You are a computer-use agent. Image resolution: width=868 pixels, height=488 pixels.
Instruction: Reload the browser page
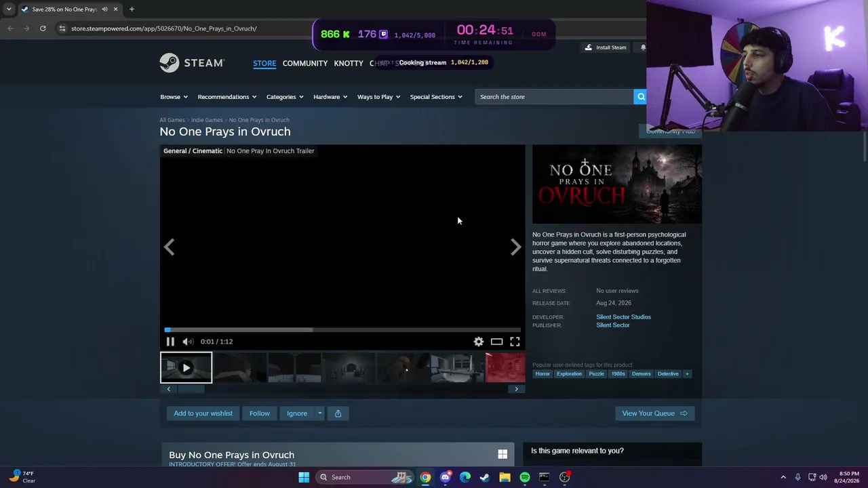(x=43, y=28)
